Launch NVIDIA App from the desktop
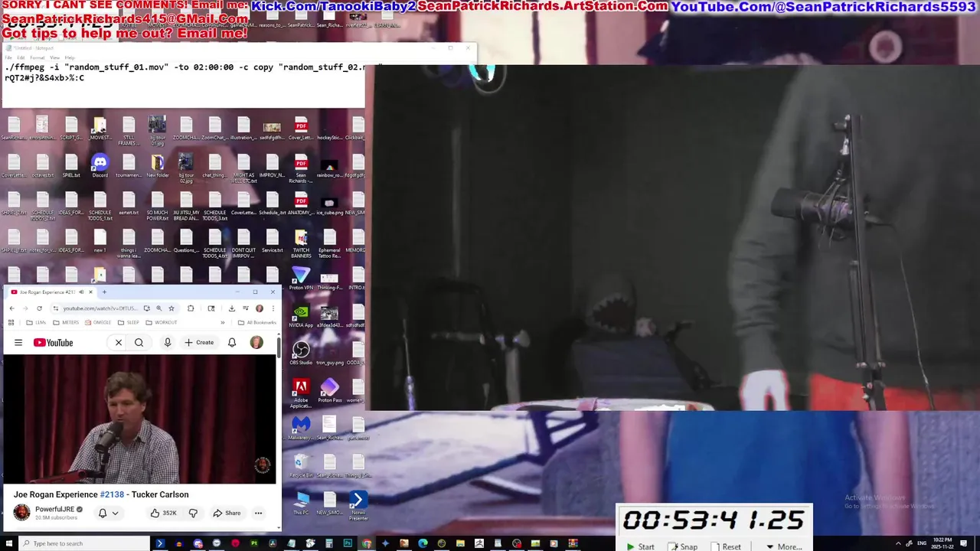 pyautogui.click(x=301, y=315)
